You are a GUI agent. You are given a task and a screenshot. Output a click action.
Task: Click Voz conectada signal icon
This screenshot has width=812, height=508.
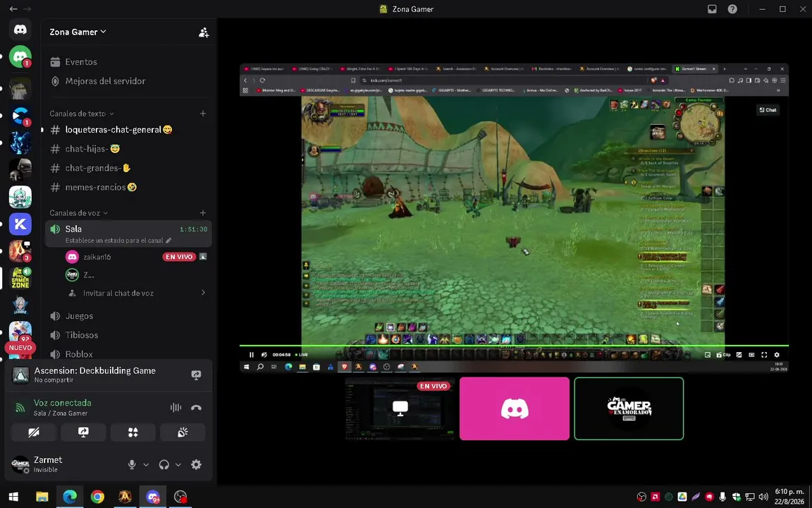coord(20,407)
